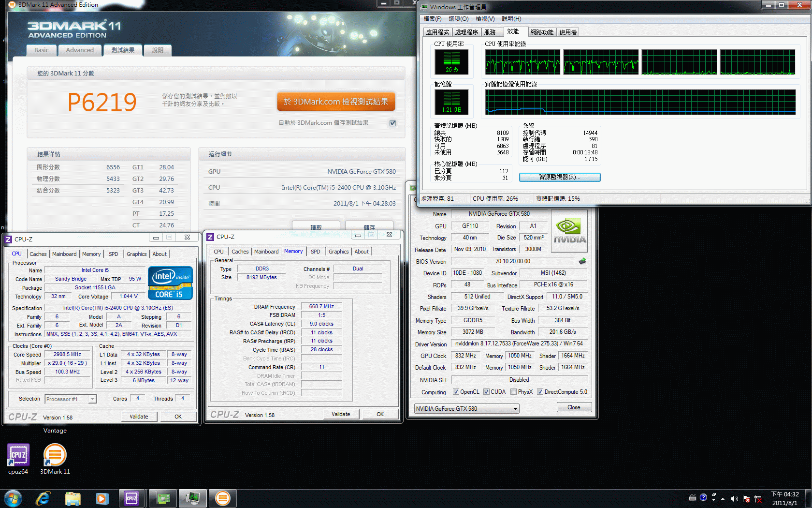Click Validate in the left CPU-Z window
Viewport: 812px width, 508px height.
pos(139,417)
